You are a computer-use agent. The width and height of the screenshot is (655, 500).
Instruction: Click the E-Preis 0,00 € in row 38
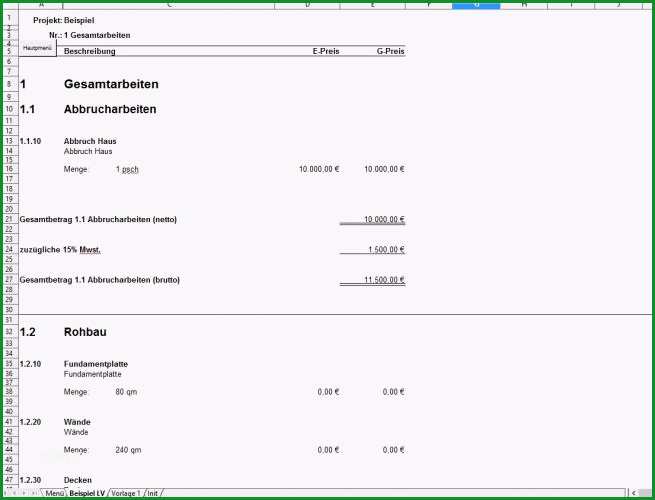328,392
